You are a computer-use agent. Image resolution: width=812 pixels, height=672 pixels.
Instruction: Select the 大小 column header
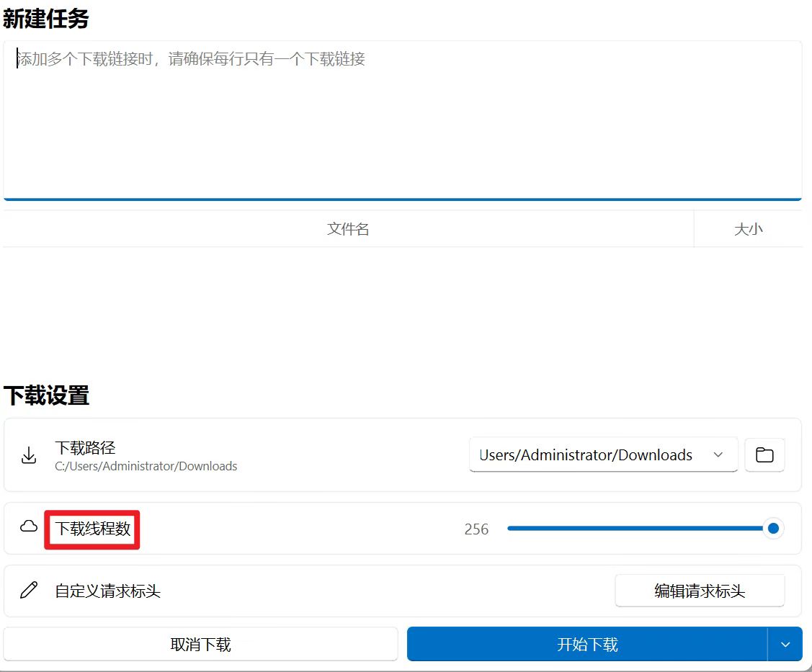[x=749, y=228]
